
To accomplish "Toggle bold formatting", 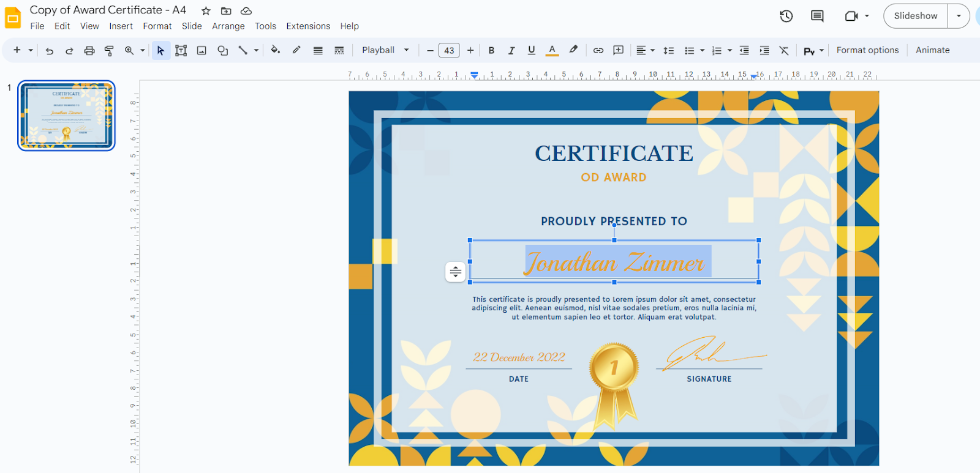I will coord(491,51).
